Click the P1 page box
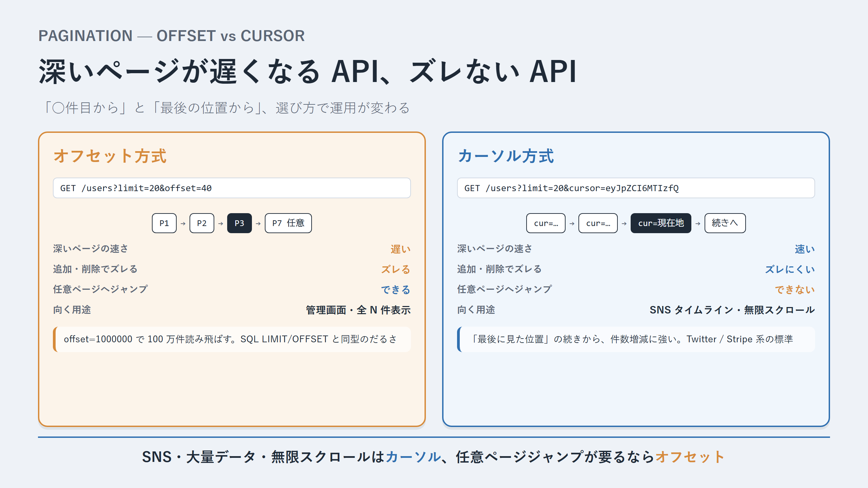 tap(164, 223)
